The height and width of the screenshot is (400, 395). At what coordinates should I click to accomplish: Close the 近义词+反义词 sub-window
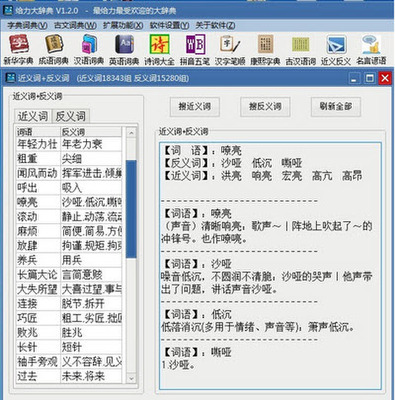tap(385, 79)
